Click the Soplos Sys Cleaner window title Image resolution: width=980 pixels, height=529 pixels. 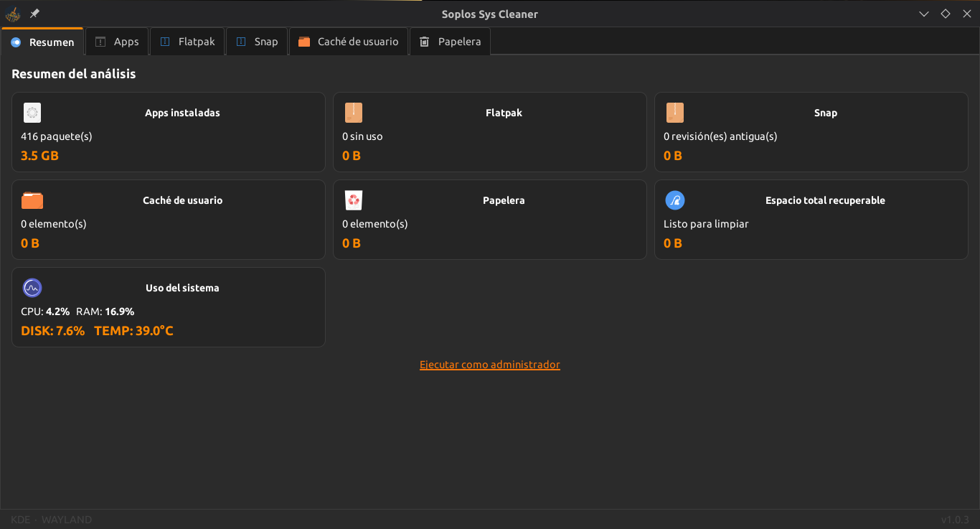[490, 14]
